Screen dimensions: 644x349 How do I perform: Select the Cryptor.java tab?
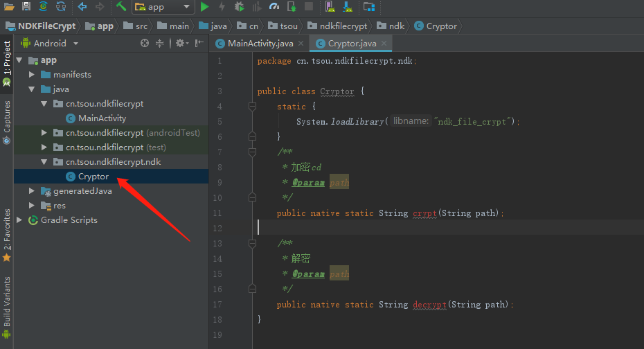pyautogui.click(x=352, y=44)
